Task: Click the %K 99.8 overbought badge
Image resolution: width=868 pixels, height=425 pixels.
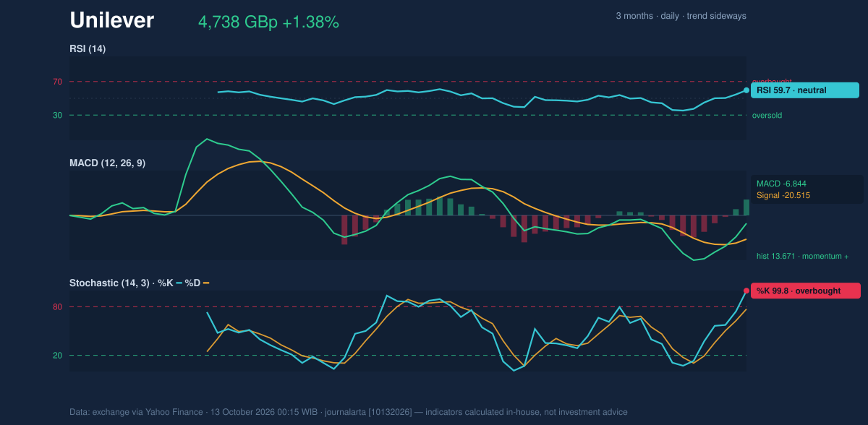Action: 805,291
